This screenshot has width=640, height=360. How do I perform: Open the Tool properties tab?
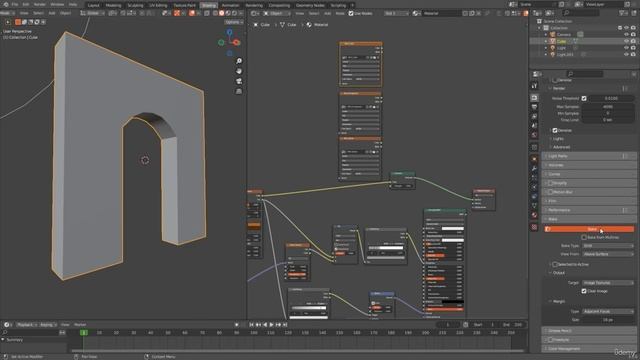pyautogui.click(x=534, y=86)
